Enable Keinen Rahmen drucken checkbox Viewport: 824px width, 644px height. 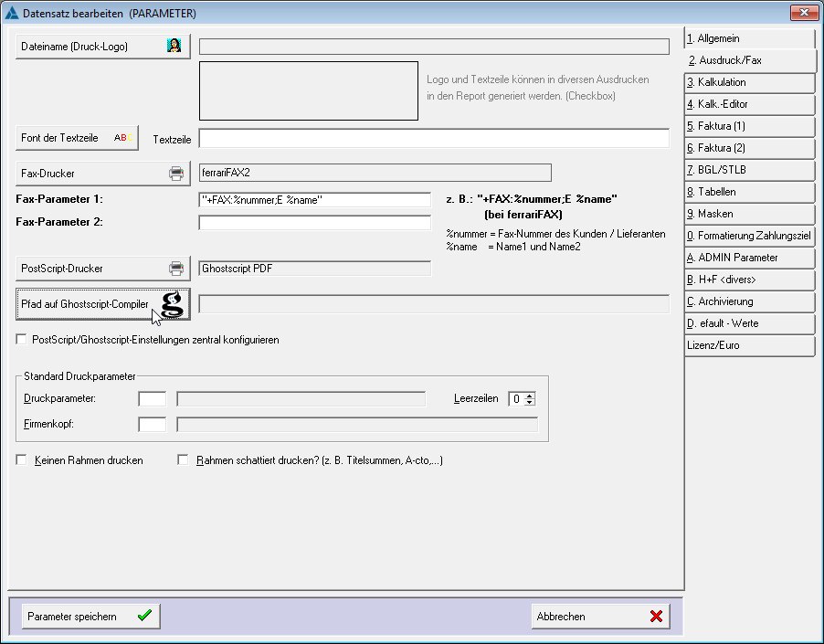21,459
